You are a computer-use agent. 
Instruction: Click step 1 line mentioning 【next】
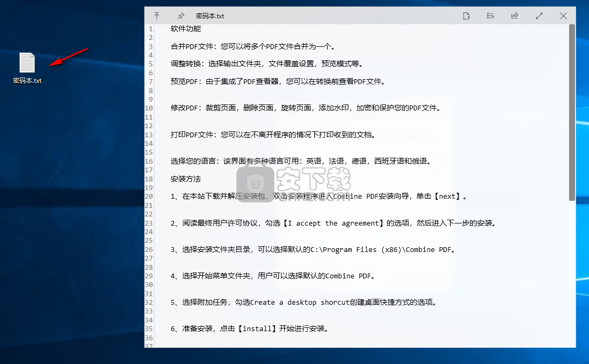point(319,196)
